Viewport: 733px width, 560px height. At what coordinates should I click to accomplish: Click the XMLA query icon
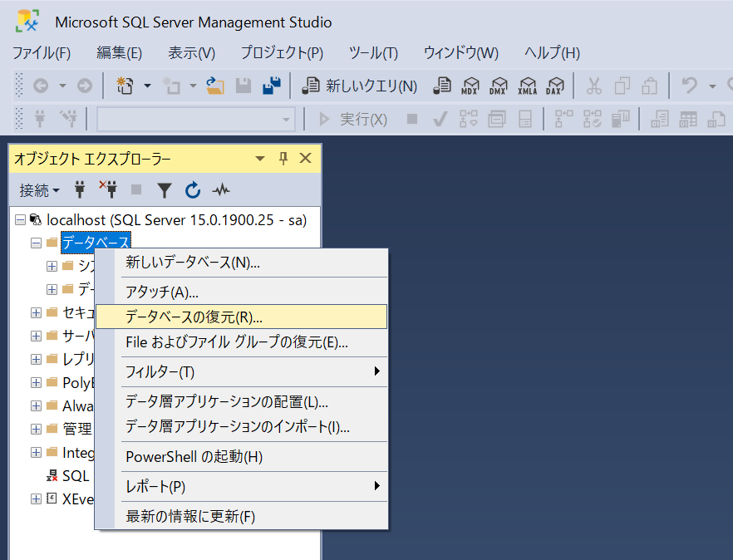click(527, 86)
